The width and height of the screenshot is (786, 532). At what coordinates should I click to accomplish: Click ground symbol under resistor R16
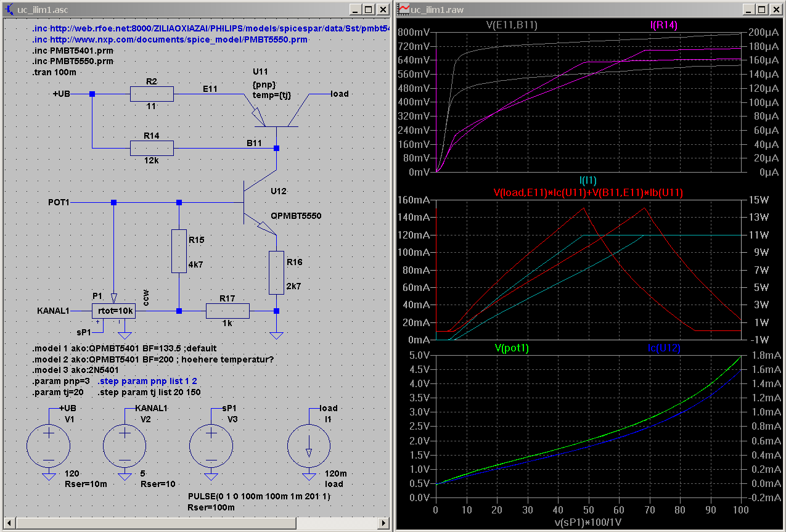276,335
